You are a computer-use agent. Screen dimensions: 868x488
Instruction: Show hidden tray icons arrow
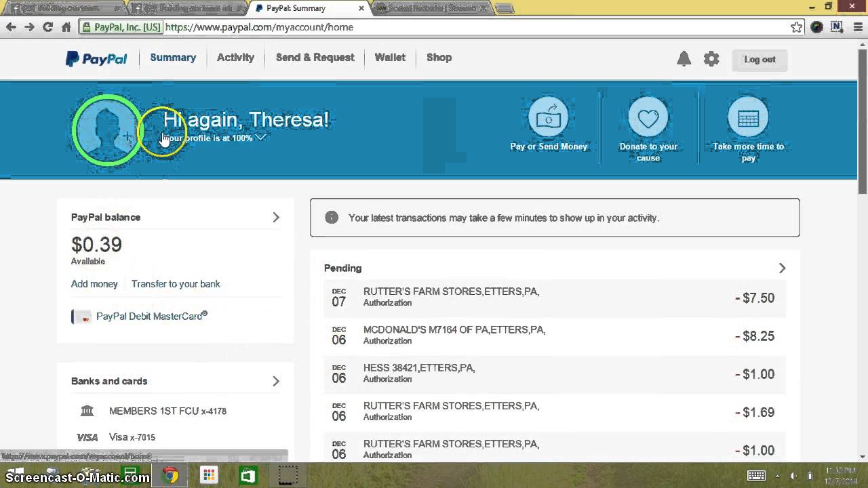777,476
